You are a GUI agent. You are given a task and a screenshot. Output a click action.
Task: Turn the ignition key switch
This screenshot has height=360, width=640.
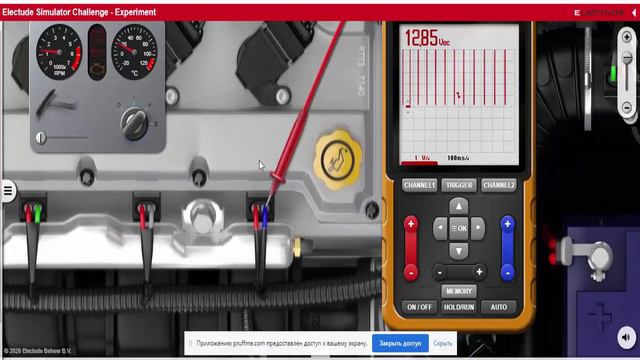tap(135, 123)
